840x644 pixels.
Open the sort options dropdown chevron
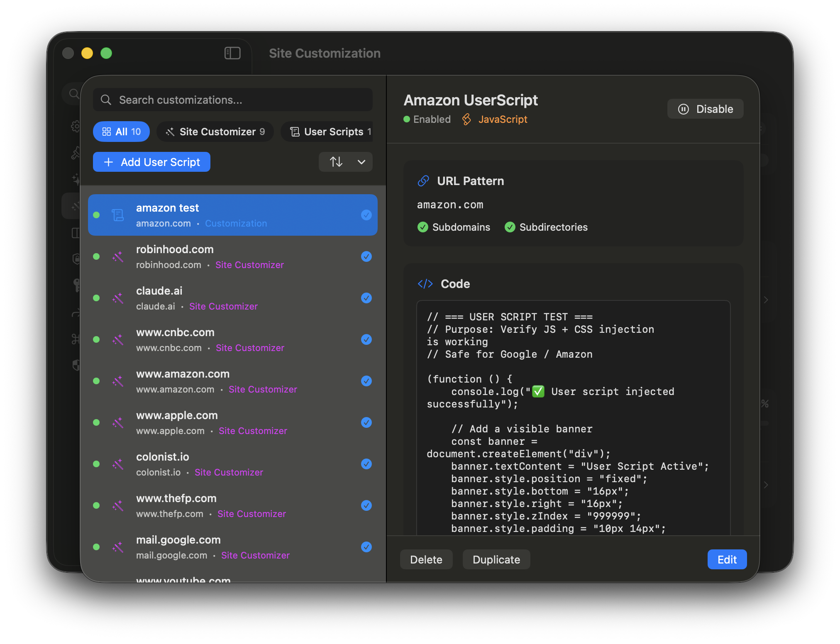[361, 162]
